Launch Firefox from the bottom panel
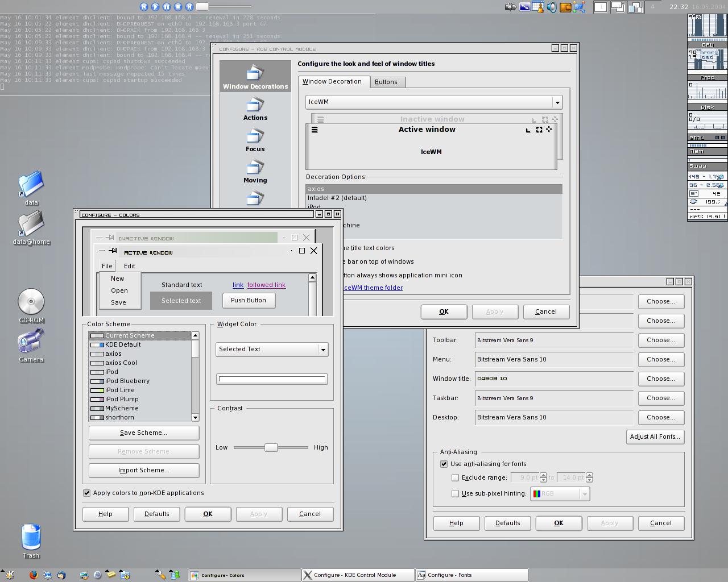 point(34,575)
